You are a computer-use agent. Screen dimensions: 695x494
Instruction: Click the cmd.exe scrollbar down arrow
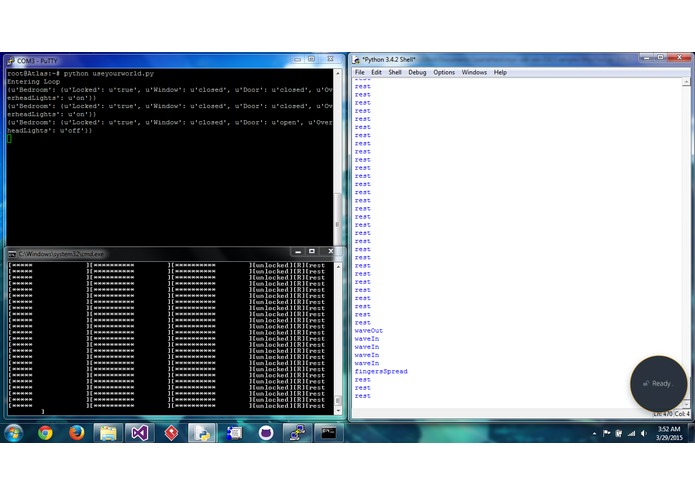(338, 411)
